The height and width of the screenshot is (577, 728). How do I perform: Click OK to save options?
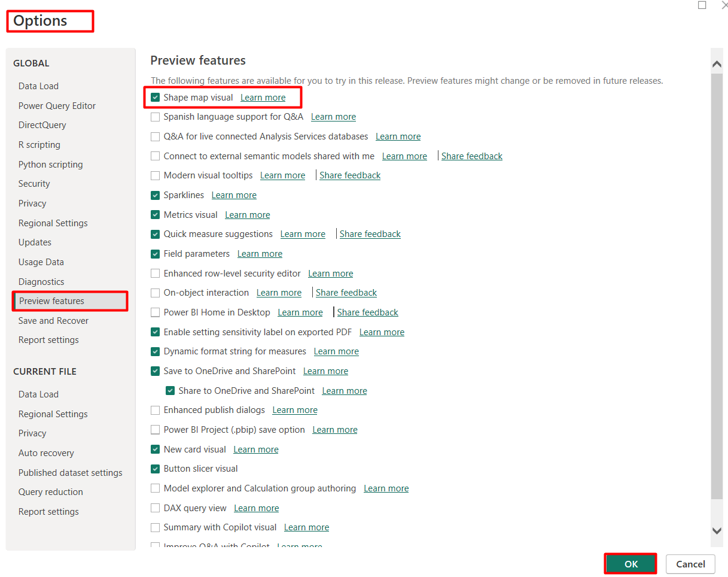[x=630, y=563]
